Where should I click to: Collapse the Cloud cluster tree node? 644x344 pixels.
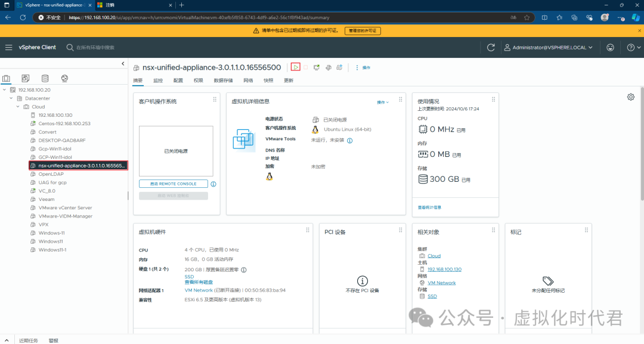click(18, 107)
